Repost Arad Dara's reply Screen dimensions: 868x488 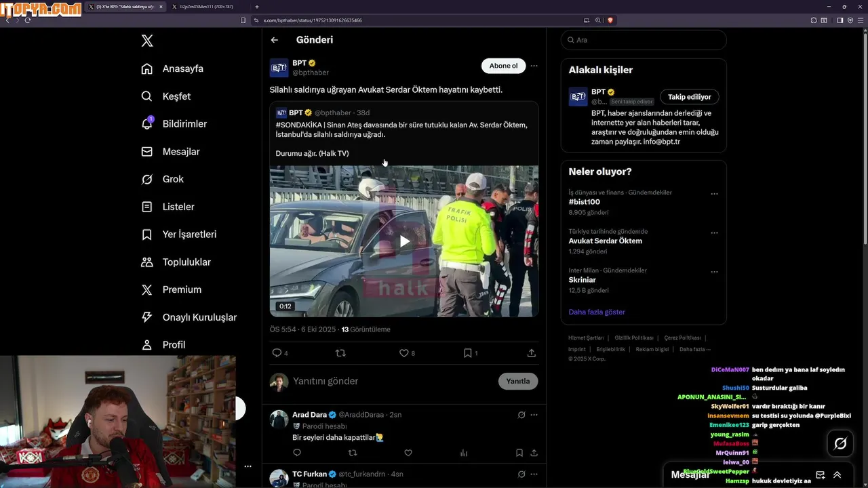pos(352,453)
